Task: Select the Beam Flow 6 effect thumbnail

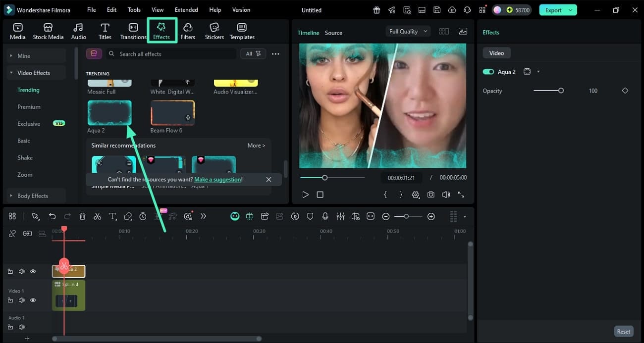Action: [x=172, y=112]
